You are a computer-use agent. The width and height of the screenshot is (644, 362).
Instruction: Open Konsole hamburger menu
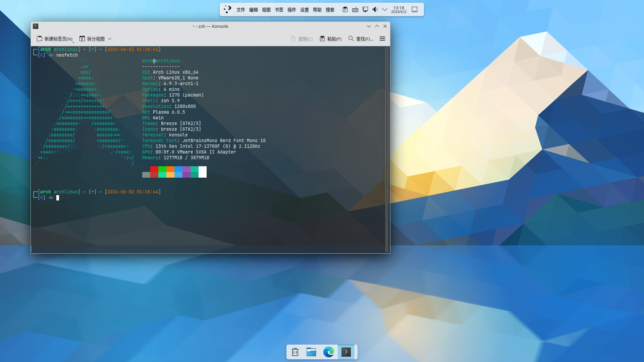[382, 39]
